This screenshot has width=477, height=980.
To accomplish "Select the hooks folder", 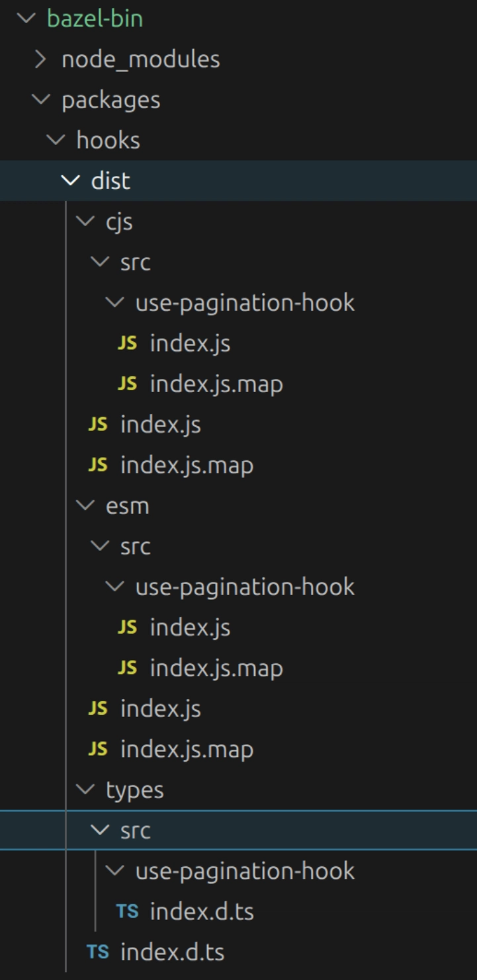I will click(x=108, y=140).
